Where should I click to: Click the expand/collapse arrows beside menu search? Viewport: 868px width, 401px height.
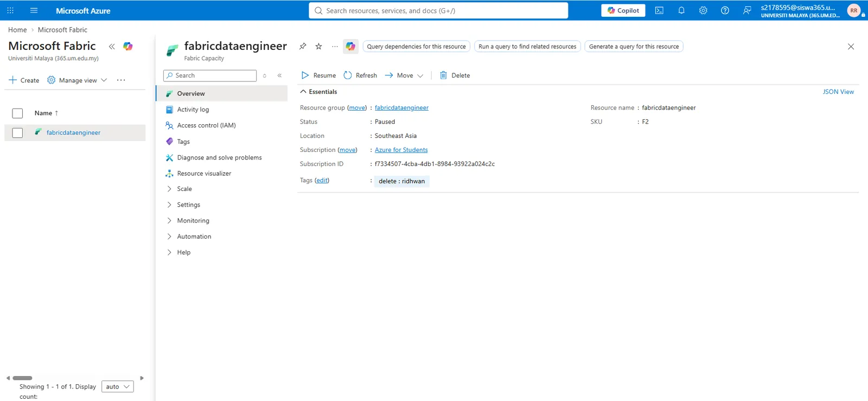point(265,75)
